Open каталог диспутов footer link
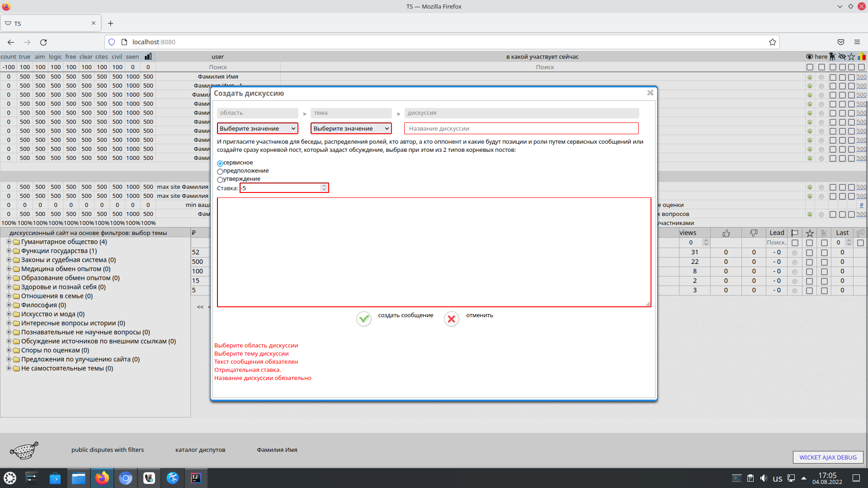The width and height of the screenshot is (868, 488). [x=200, y=450]
